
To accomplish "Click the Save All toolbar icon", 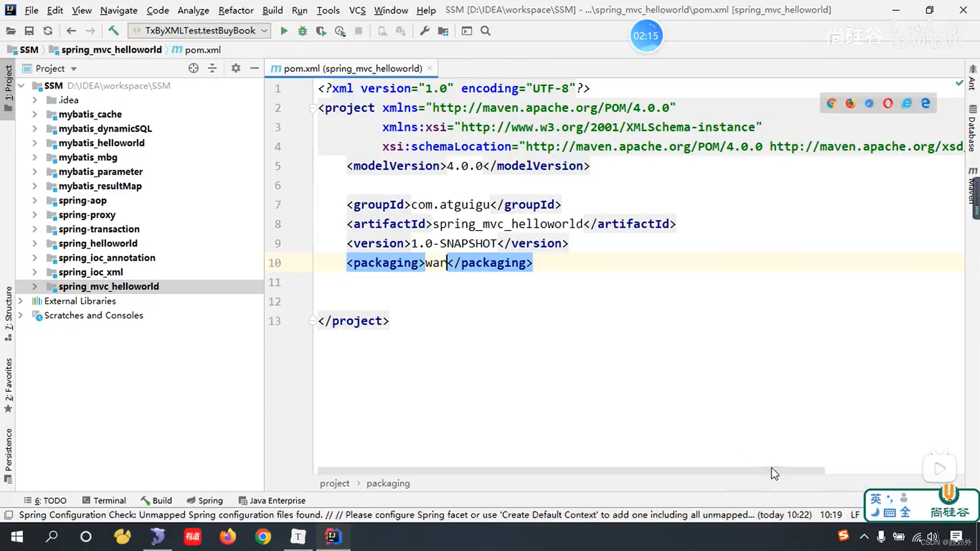I will click(x=29, y=31).
